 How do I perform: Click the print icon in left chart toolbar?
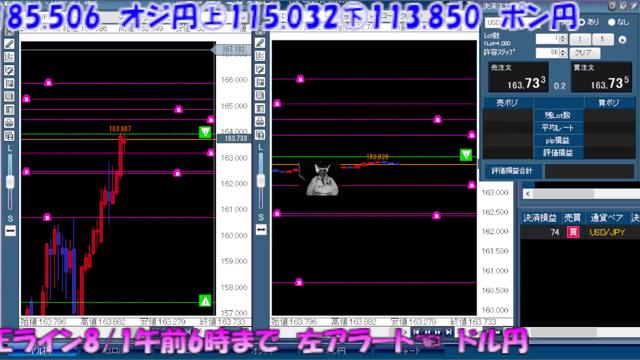point(9,122)
